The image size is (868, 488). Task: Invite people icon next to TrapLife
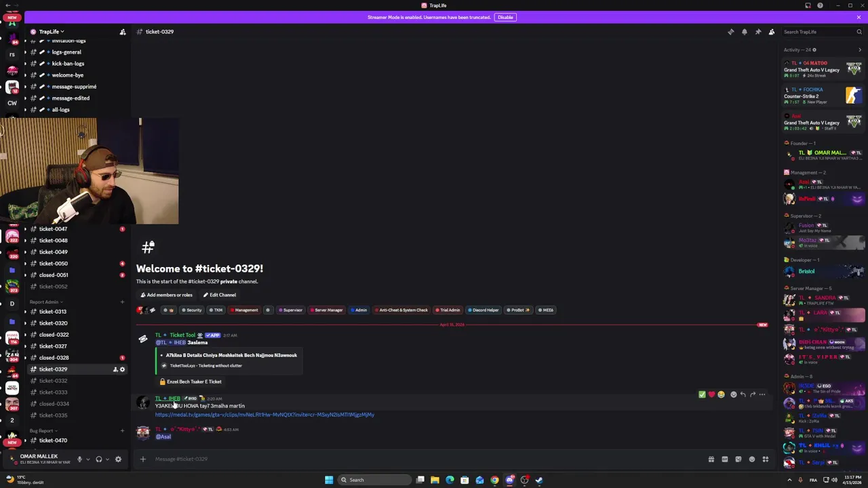pos(123,32)
